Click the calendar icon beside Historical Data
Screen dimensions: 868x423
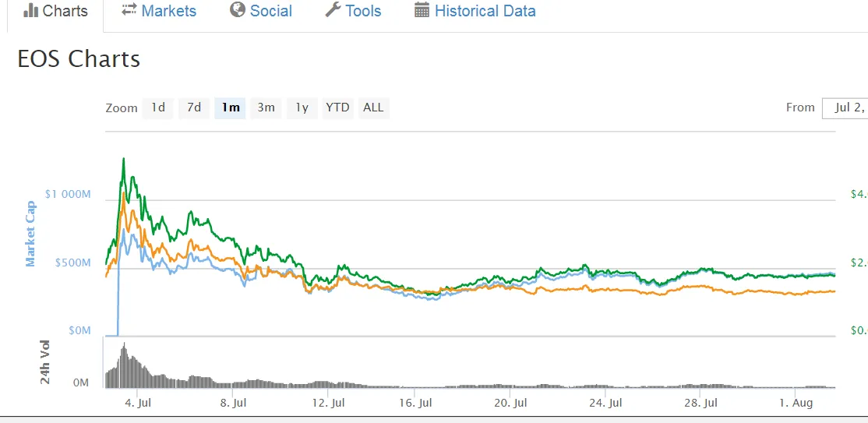click(422, 11)
